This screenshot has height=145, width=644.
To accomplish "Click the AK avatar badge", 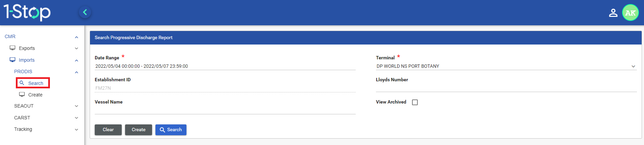I will click(x=630, y=13).
